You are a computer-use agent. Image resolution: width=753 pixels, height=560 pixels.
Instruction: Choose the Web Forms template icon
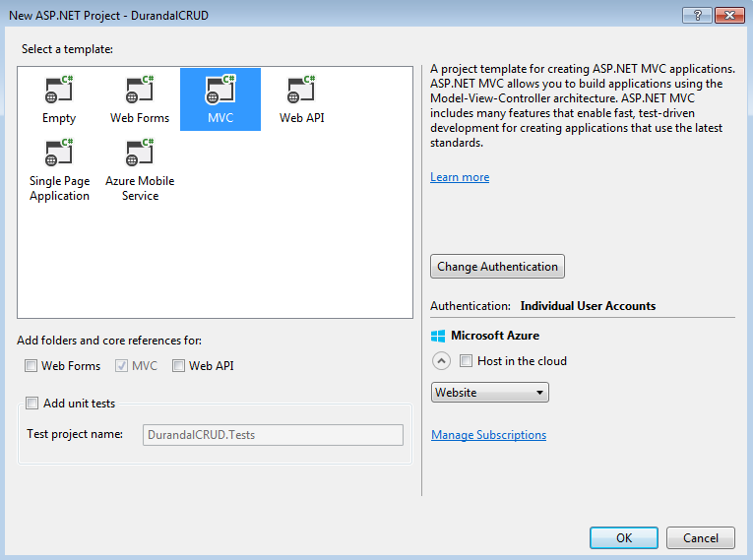140,90
